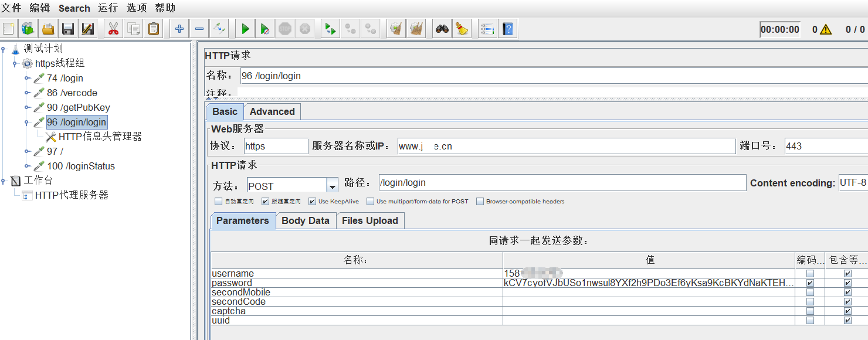Open the 文件 menu
Viewport: 868px width, 340px height.
point(11,8)
